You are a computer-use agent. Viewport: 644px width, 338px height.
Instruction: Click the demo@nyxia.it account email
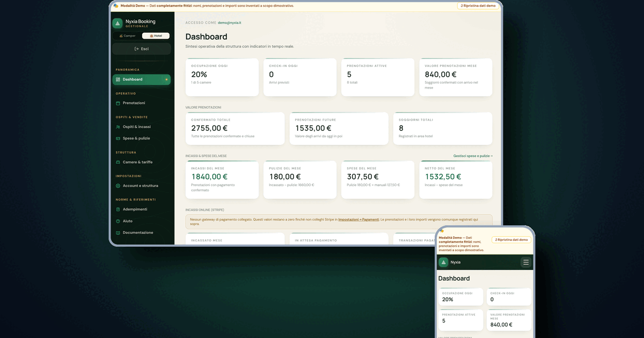229,23
